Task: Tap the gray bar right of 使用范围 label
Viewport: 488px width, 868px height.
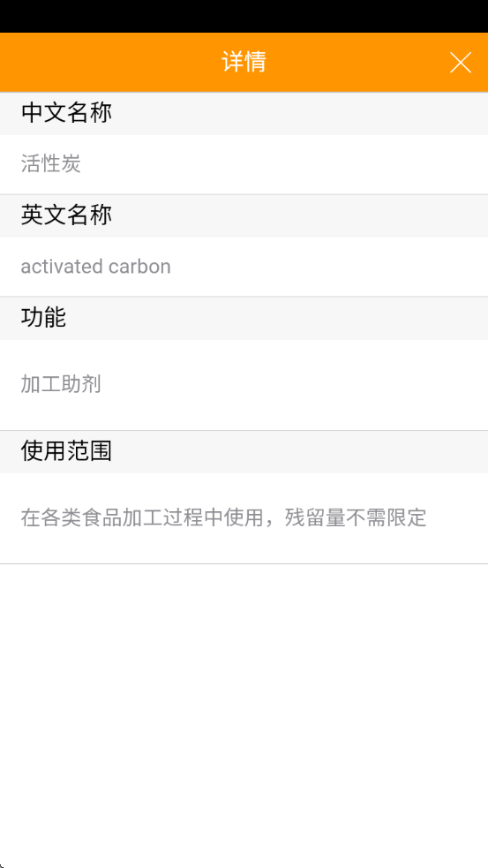Action: (x=300, y=452)
